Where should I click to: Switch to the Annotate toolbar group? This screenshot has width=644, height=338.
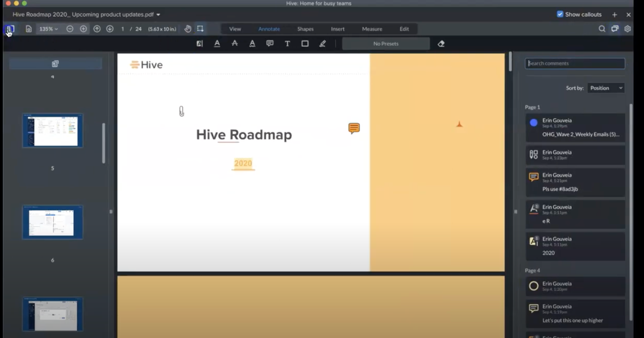(269, 29)
